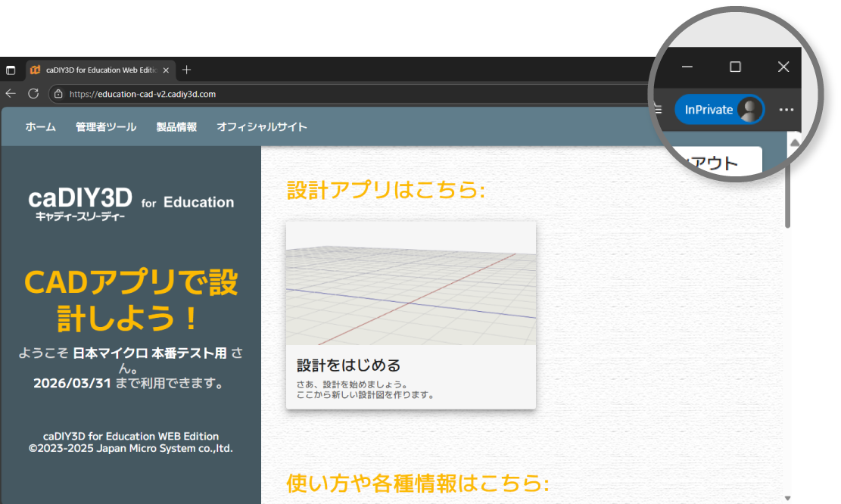The height and width of the screenshot is (504, 841).
Task: Click the 設計アプリはこちら heading
Action: 386,190
